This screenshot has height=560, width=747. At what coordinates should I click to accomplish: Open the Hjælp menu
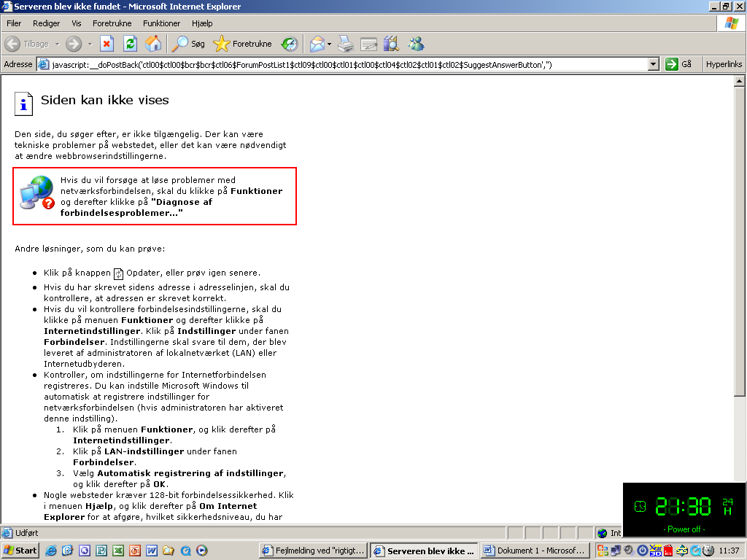pos(202,23)
